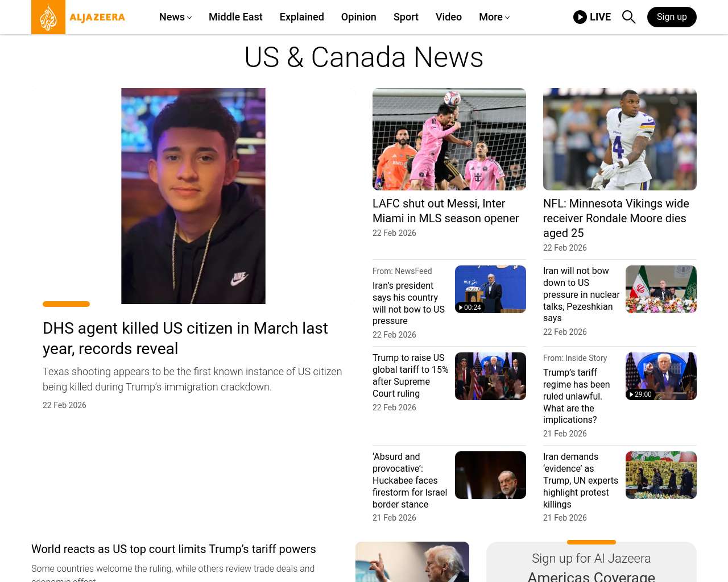Open Iran demands evidence article
The width and height of the screenshot is (728, 582).
pos(581,480)
